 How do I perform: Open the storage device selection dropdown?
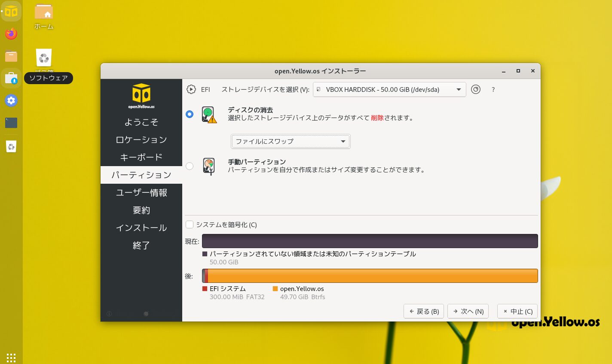(x=389, y=89)
